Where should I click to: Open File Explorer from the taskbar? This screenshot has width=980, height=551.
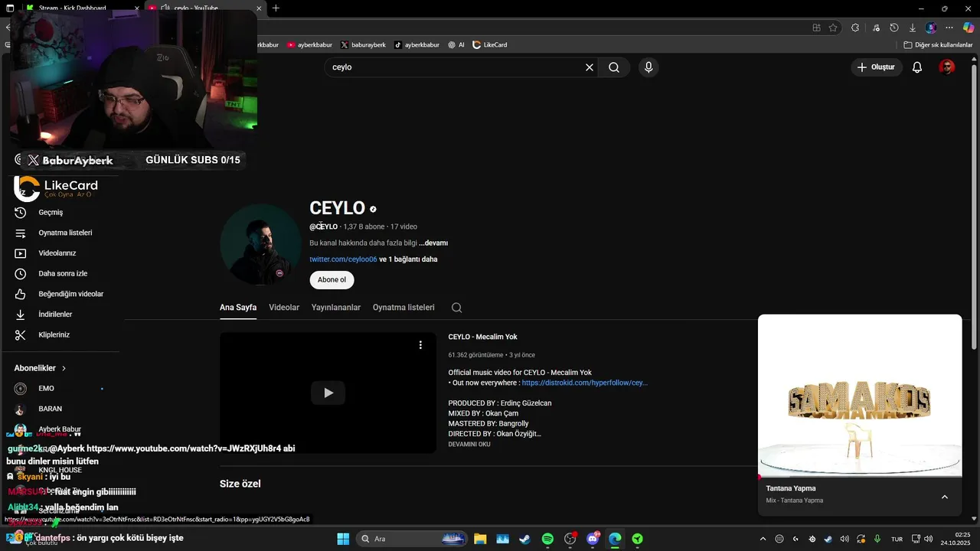pos(480,539)
